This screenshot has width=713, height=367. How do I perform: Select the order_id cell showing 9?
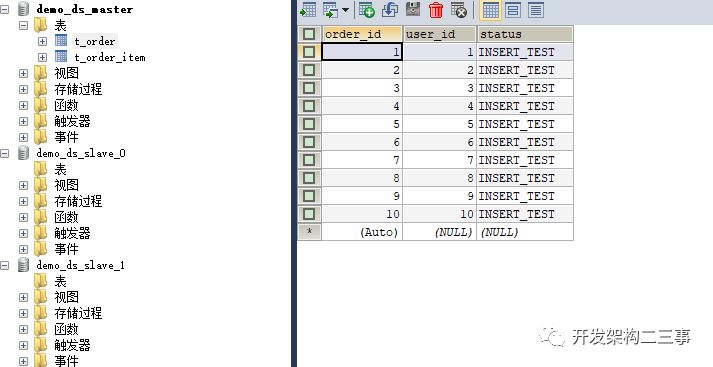(362, 196)
